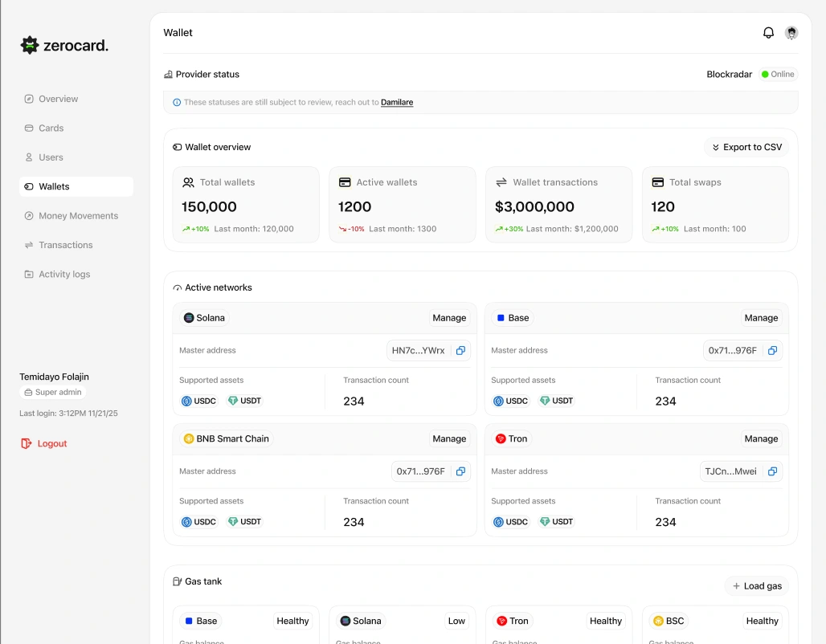Click the USDC coin icon under Solana
The height and width of the screenshot is (644, 826).
pyautogui.click(x=186, y=401)
